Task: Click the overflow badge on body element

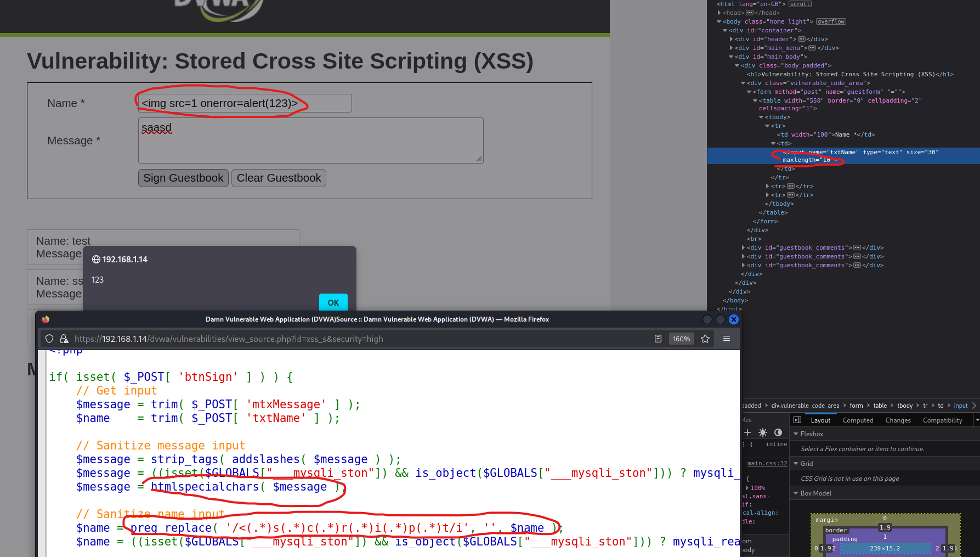Action: pyautogui.click(x=831, y=21)
